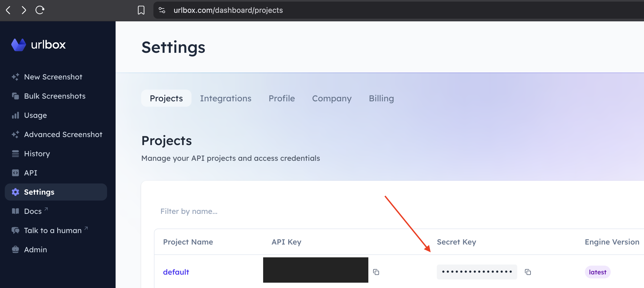Switch to the Projects tab

click(166, 98)
